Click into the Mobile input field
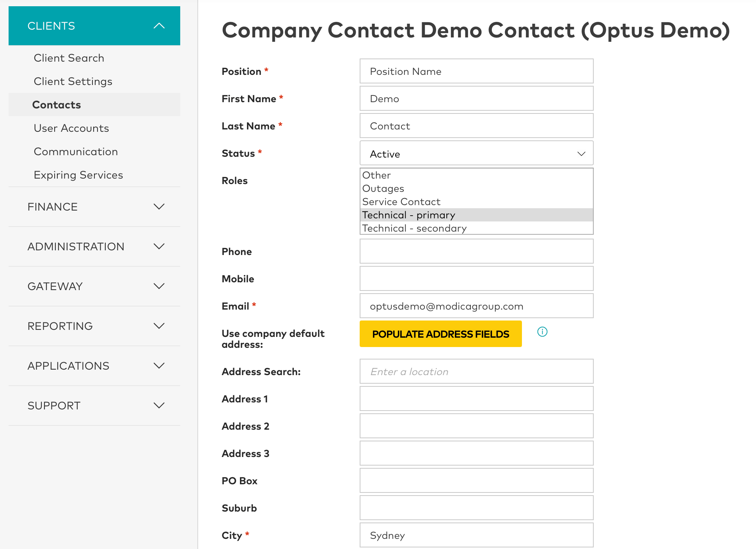 [x=476, y=279]
